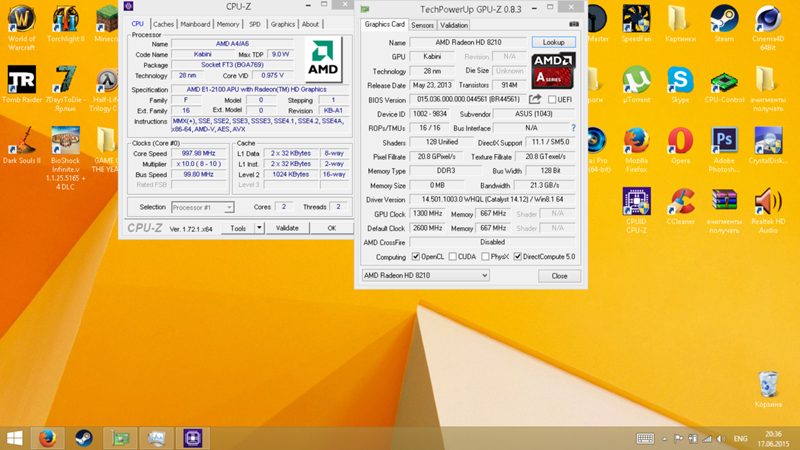Click Bus Interface question mark in GPU-Z

pyautogui.click(x=573, y=128)
